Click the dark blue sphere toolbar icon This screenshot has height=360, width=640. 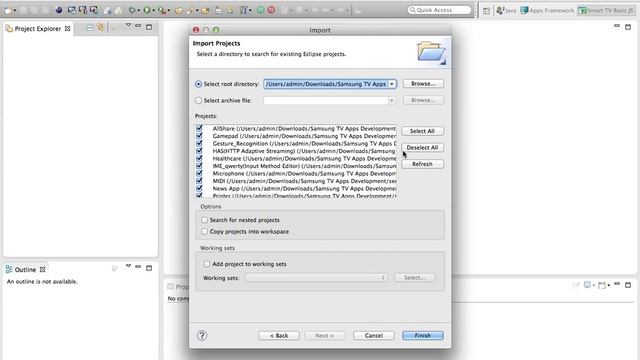pos(59,10)
